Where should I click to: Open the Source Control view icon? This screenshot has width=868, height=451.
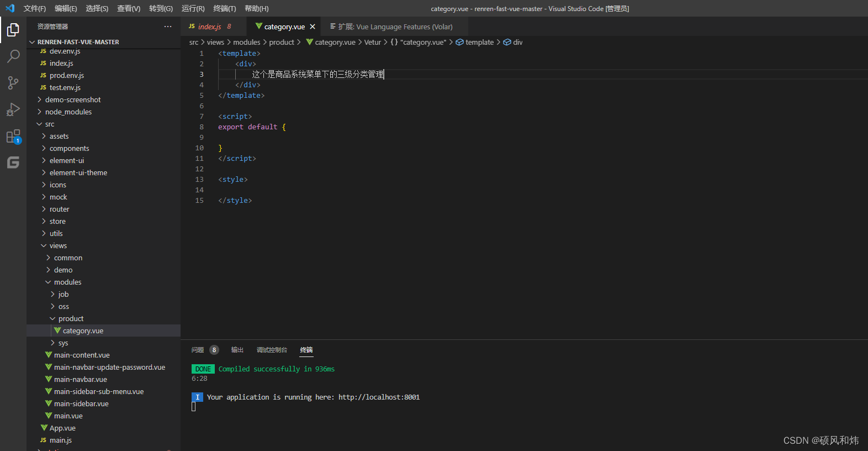[13, 83]
